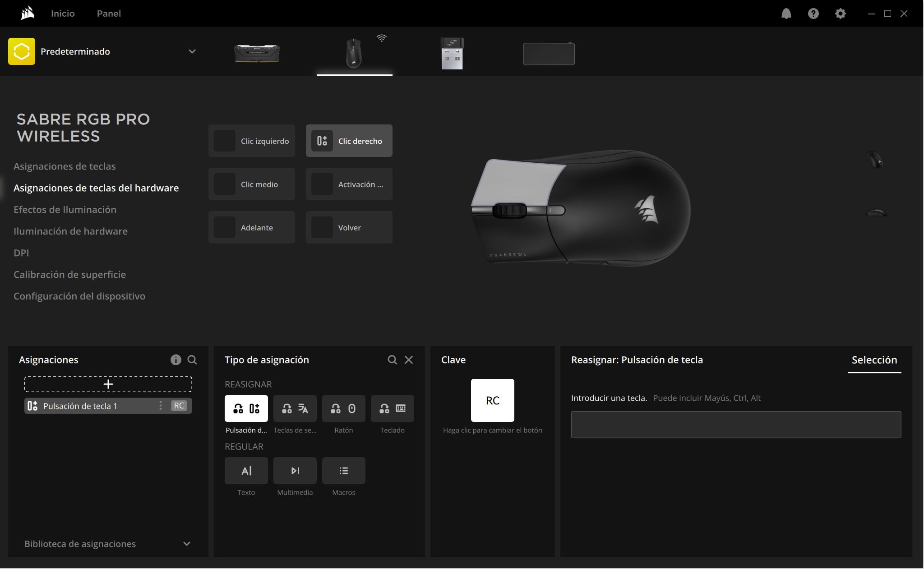The height and width of the screenshot is (569, 924).
Task: Go to Asignaciones de teclas
Action: pyautogui.click(x=65, y=166)
